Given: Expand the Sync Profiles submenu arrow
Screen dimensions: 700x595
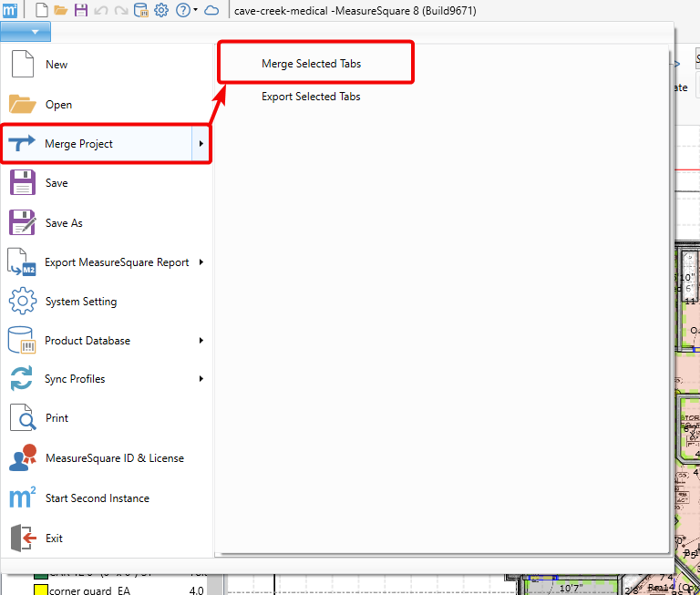Looking at the screenshot, I should [x=201, y=379].
